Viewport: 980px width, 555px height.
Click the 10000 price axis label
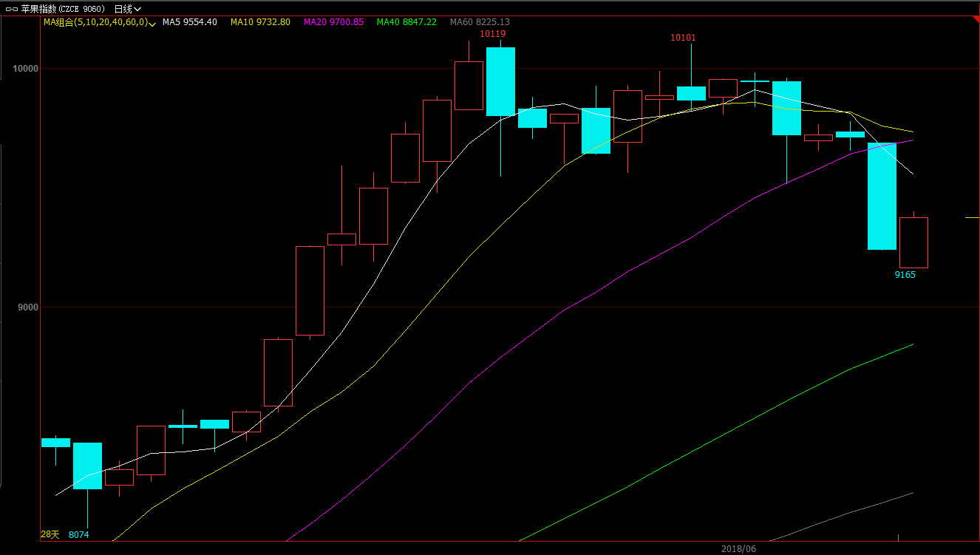pos(25,69)
